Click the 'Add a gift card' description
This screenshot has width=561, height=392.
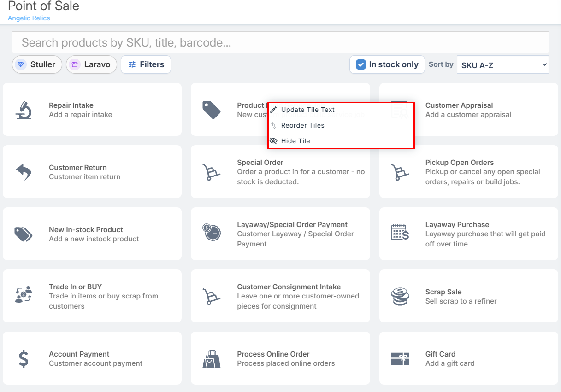pos(450,363)
